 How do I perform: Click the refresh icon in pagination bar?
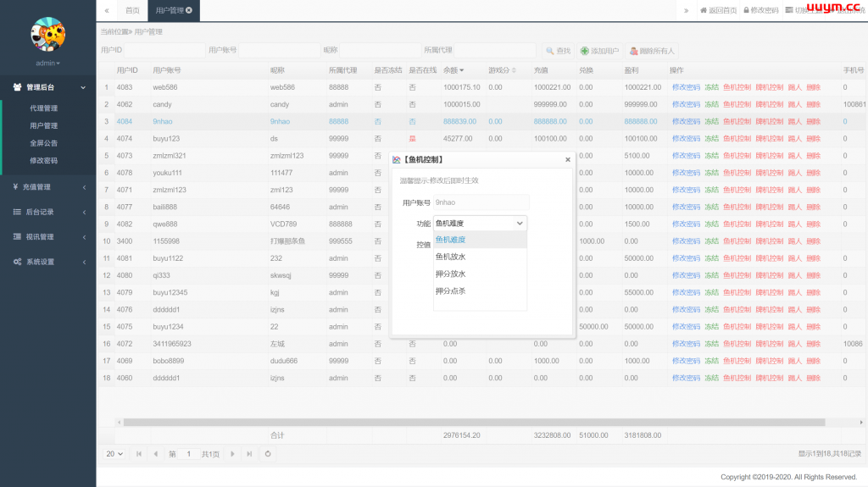point(268,454)
